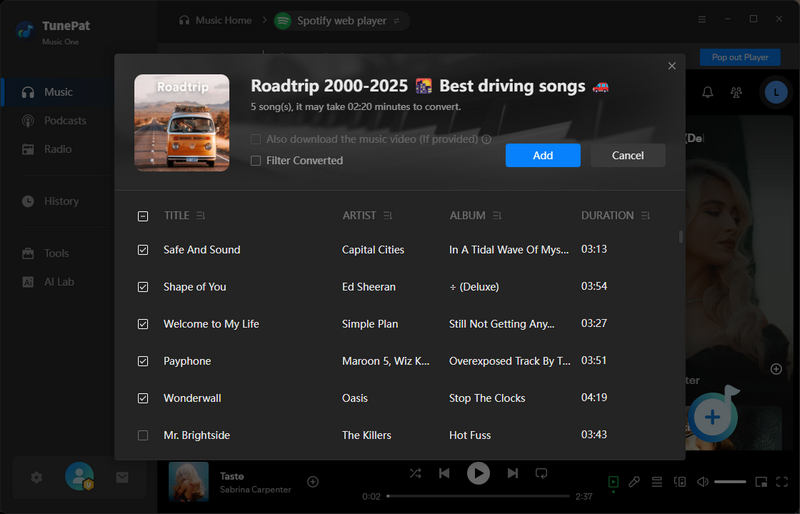This screenshot has width=800, height=514.
Task: Click the floating add-music plus button
Action: coord(712,417)
